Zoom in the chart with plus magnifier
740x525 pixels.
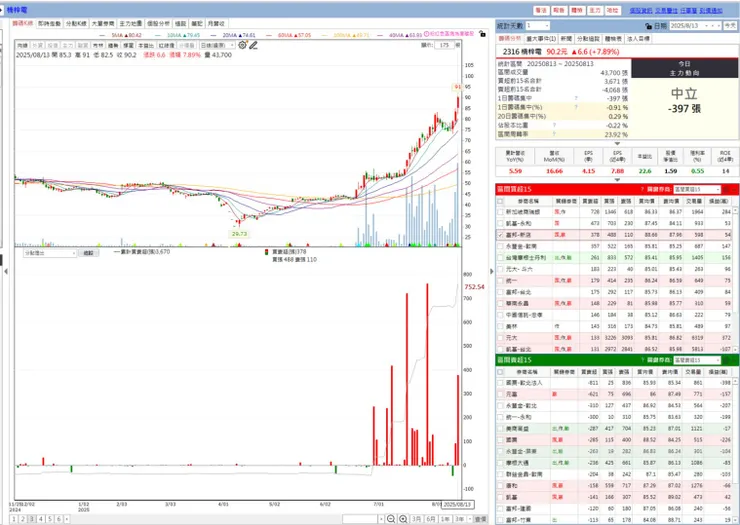pyautogui.click(x=403, y=519)
